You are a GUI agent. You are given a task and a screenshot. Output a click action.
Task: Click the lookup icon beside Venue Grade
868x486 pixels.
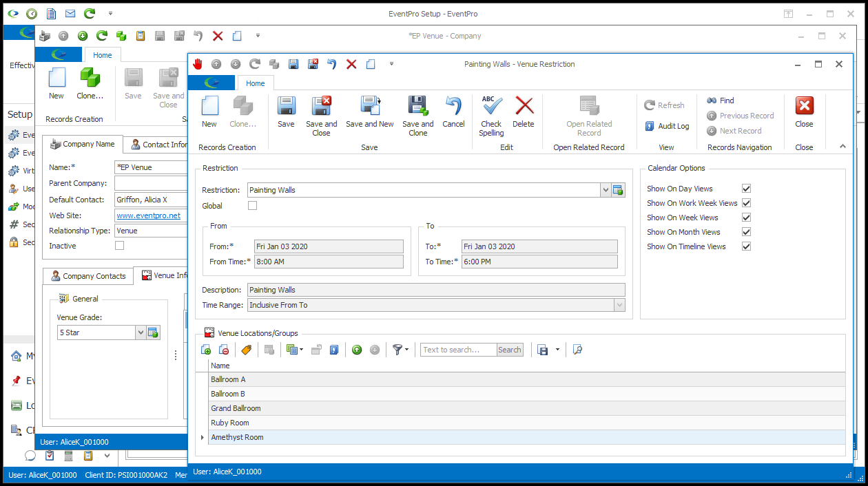153,332
